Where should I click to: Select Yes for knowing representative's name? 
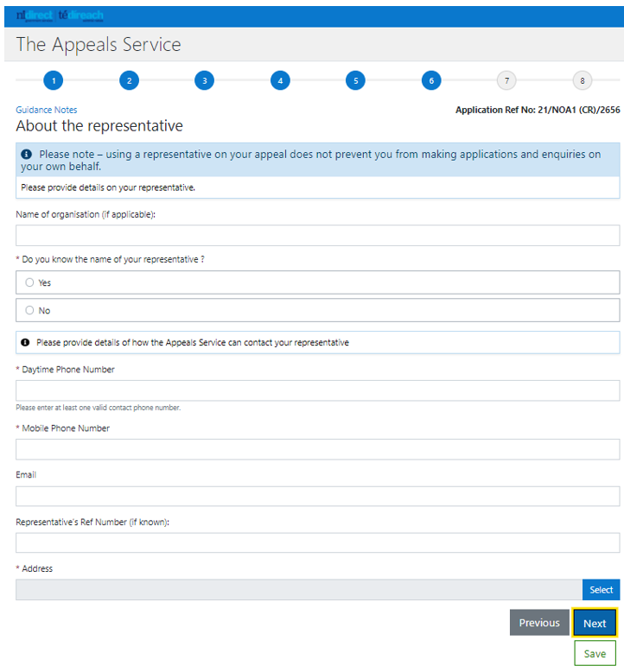tap(30, 282)
